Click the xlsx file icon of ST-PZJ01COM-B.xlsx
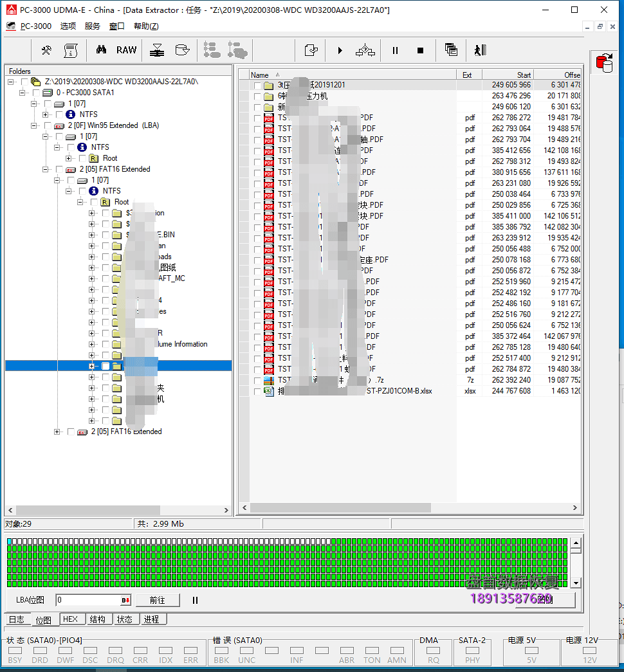Viewport: 624px width, 672px height. [269, 391]
